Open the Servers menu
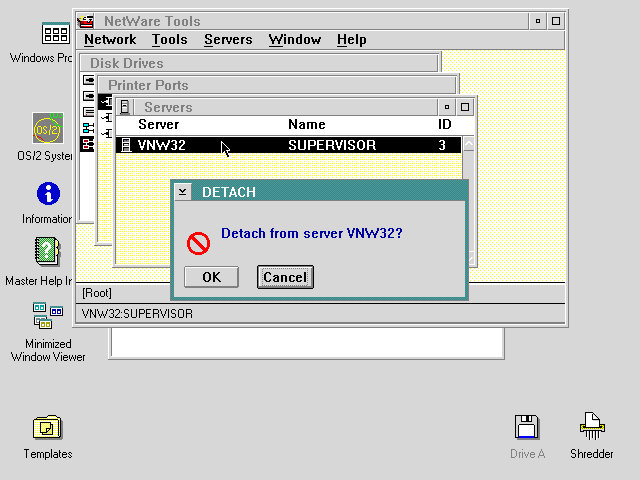 pyautogui.click(x=228, y=40)
